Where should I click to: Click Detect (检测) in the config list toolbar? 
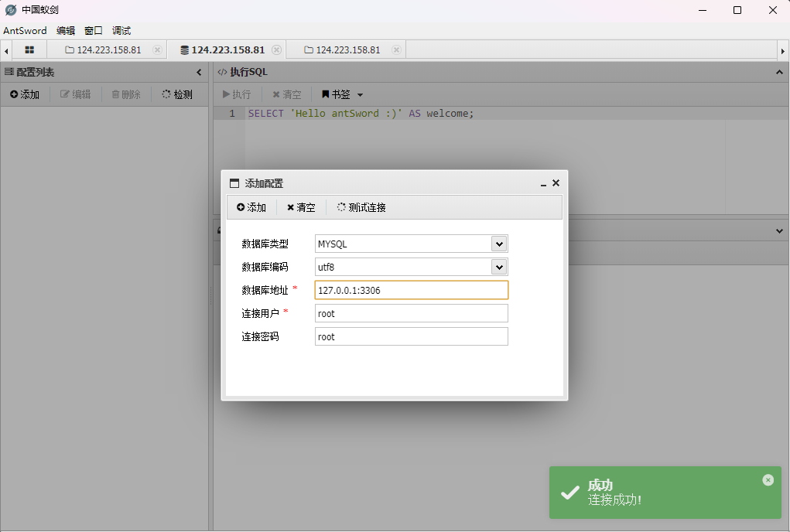[177, 94]
